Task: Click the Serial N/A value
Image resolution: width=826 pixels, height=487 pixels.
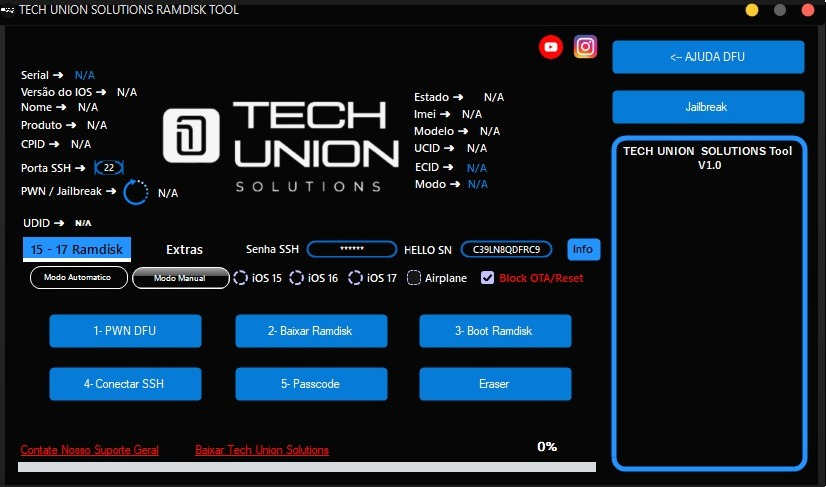Action: point(85,75)
